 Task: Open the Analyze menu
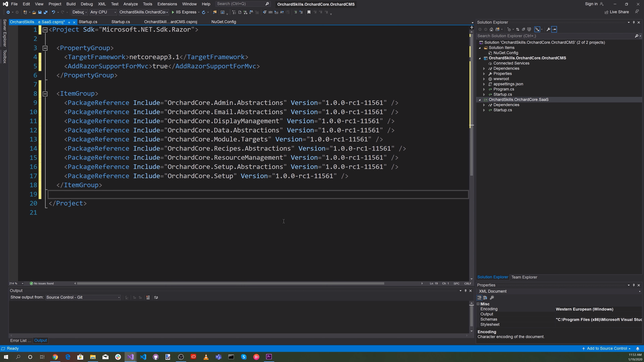[130, 4]
